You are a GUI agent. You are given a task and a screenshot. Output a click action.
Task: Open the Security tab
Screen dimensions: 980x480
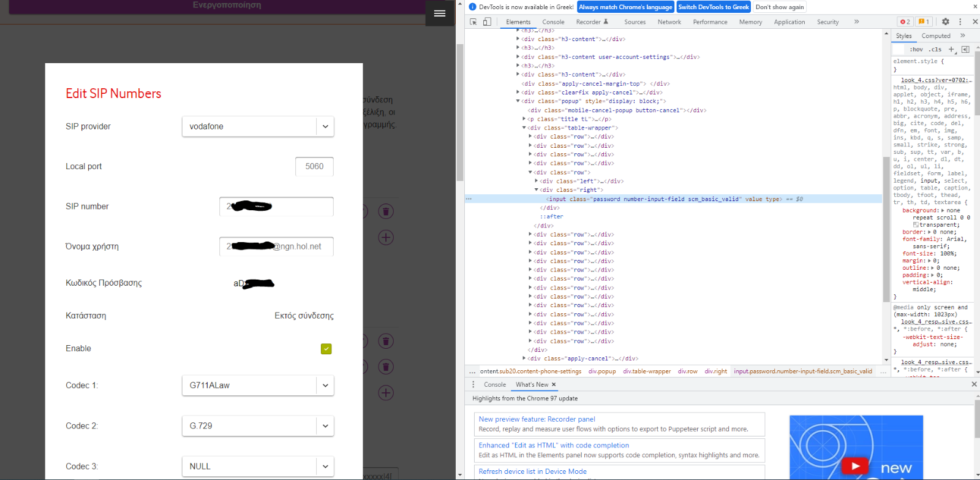coord(827,22)
